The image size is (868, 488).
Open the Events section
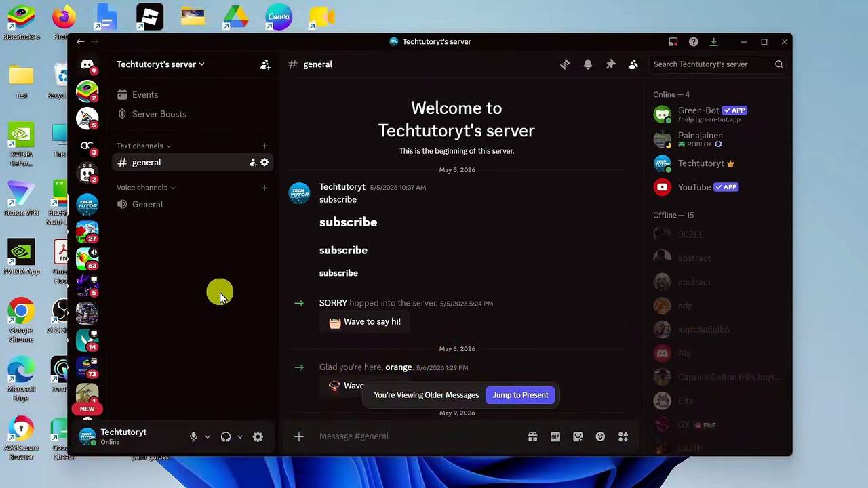193,95
